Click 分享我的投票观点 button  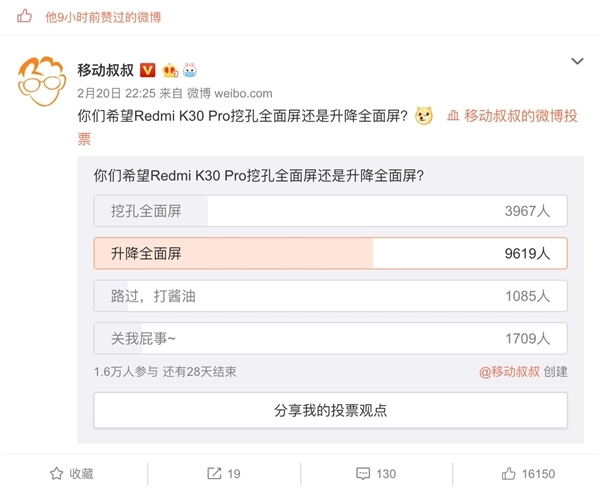(330, 410)
